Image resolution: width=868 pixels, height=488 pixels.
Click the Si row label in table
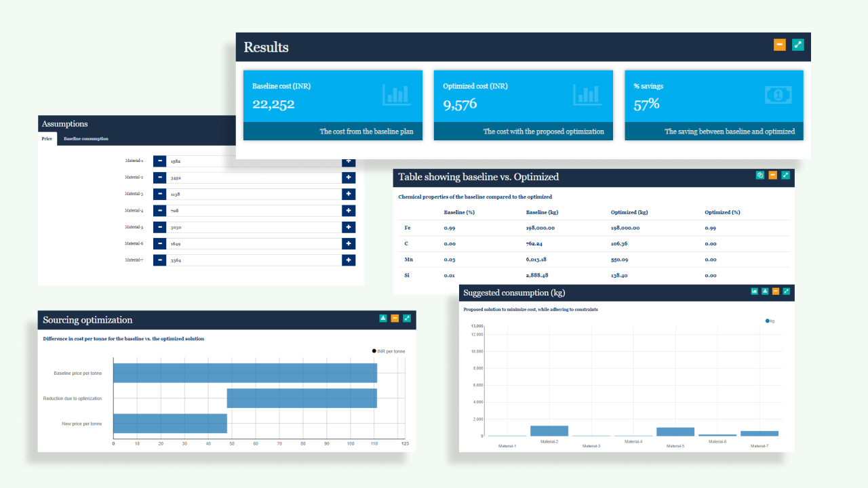pyautogui.click(x=407, y=275)
